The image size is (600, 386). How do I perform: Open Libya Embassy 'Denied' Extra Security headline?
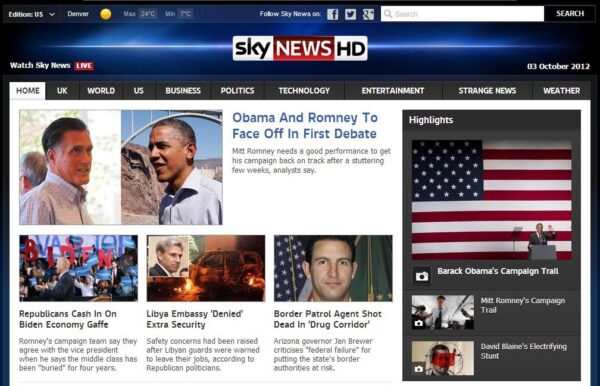click(195, 319)
